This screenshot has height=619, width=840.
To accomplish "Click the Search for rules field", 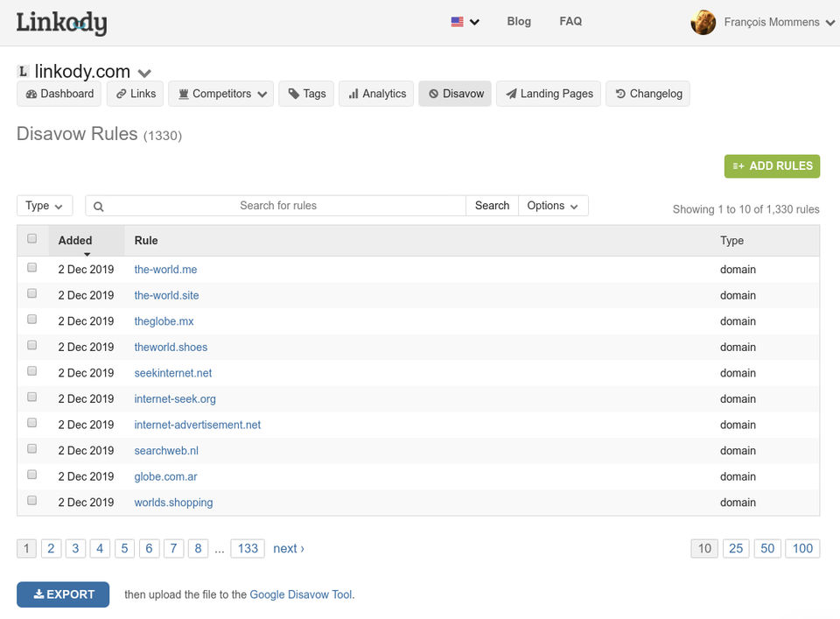I will pyautogui.click(x=280, y=206).
